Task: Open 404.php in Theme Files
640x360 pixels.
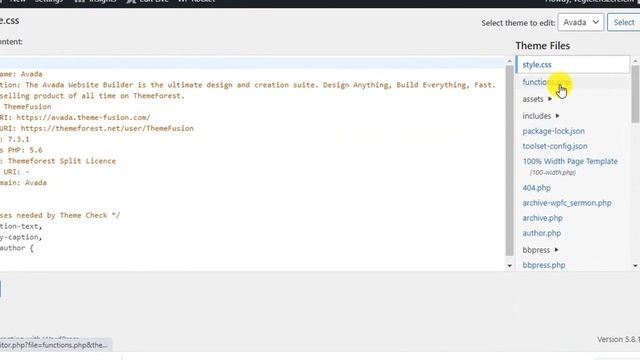Action: pyautogui.click(x=536, y=188)
